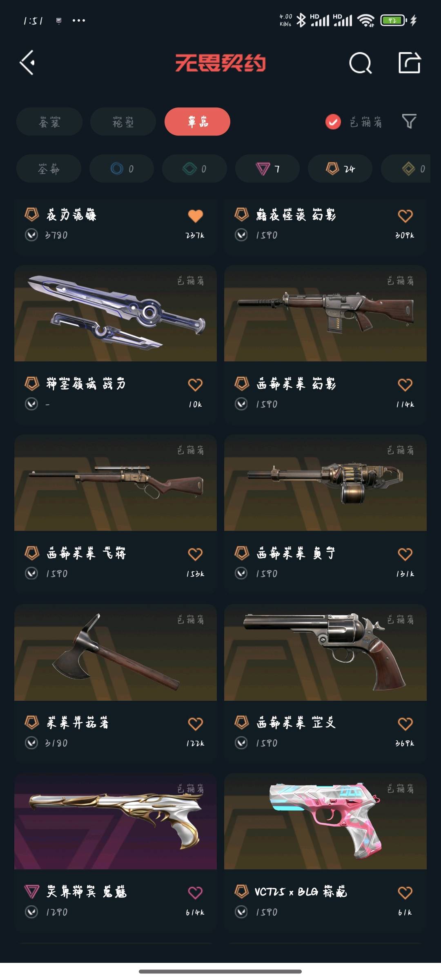
Task: Like the VCT25 x BLG 标配 heart
Action: click(x=405, y=893)
